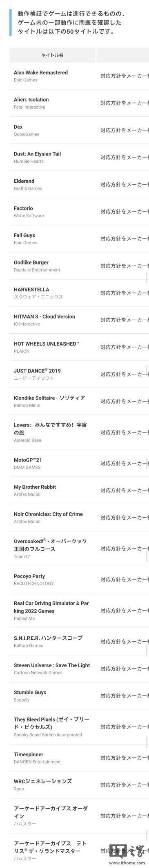Click My Brother Rabbit title
Viewport: 149px width, 868px height.
click(x=35, y=487)
